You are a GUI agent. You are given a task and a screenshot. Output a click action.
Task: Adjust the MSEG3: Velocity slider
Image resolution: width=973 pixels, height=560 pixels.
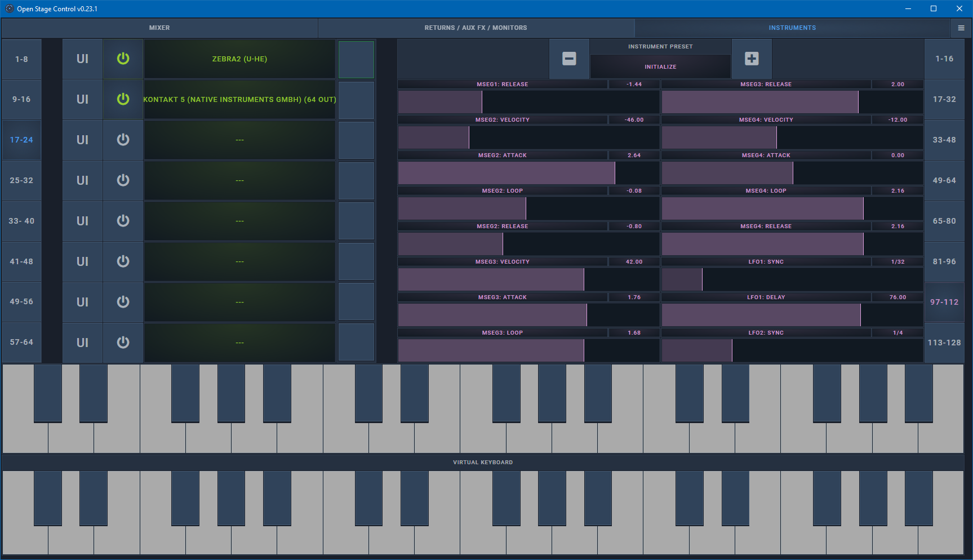tap(528, 279)
